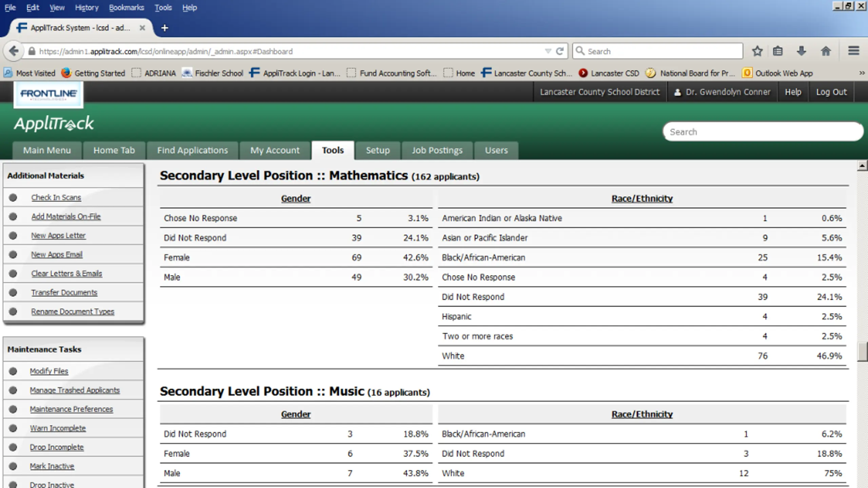Viewport: 868px width, 488px height.
Task: Click the browser back arrow button
Action: (14, 51)
